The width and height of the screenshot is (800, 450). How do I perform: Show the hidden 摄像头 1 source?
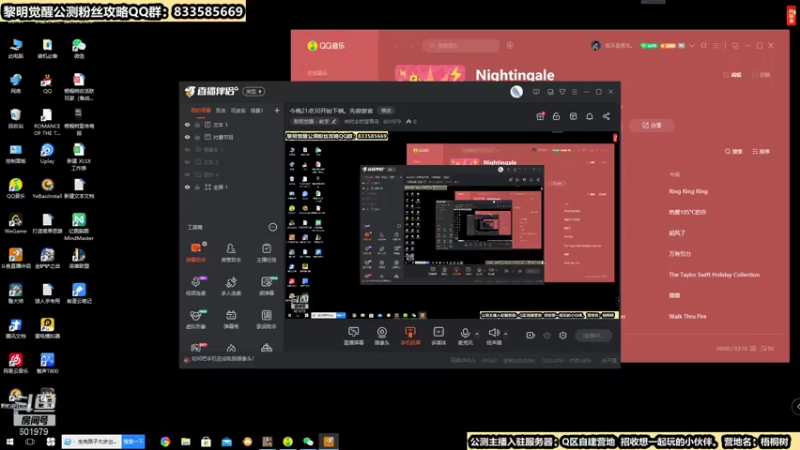(x=187, y=149)
